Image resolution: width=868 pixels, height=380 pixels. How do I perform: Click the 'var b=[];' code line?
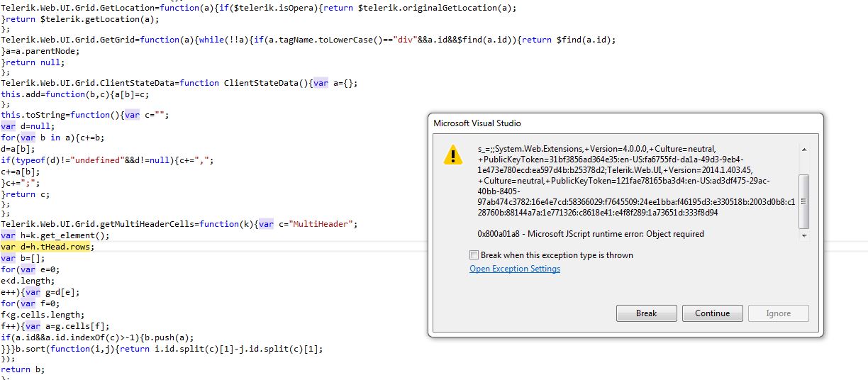23,258
